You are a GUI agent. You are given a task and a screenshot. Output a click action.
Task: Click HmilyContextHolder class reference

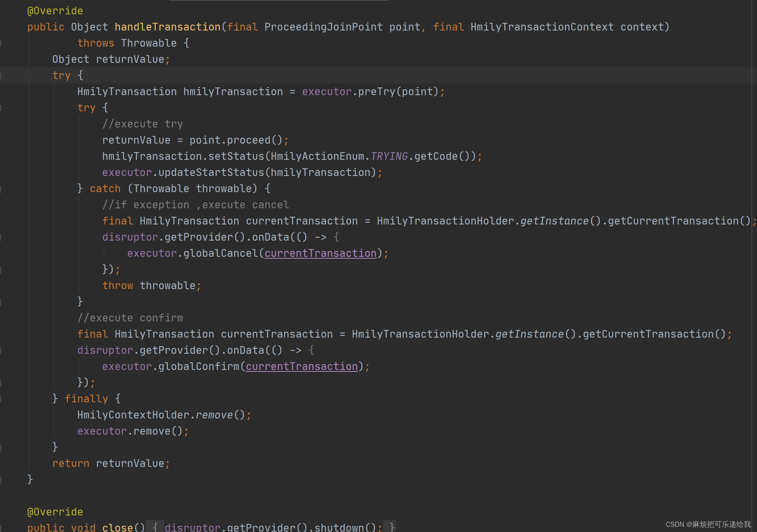[x=133, y=415]
